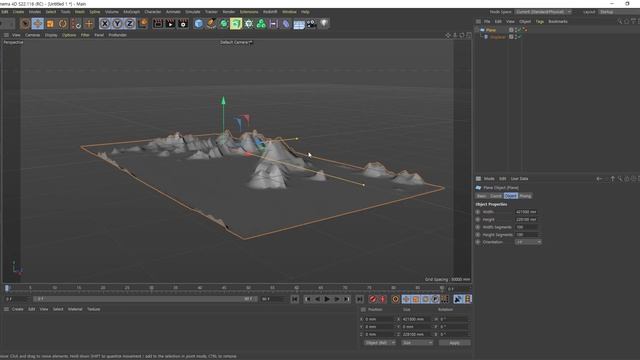This screenshot has width=640, height=360.
Task: Render to Picture Viewer
Action: (x=170, y=24)
